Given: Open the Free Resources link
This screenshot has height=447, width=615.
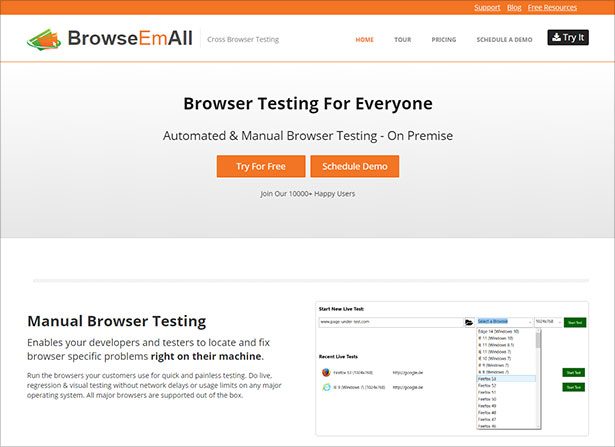Looking at the screenshot, I should click(552, 7).
